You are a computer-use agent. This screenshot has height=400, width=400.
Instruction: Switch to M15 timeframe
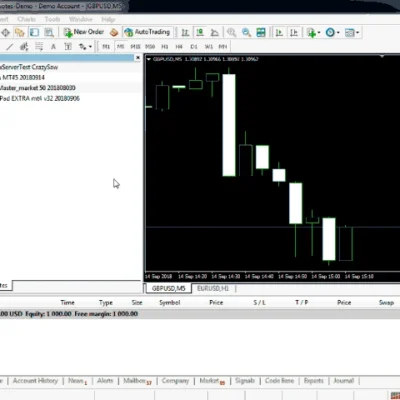(135, 47)
